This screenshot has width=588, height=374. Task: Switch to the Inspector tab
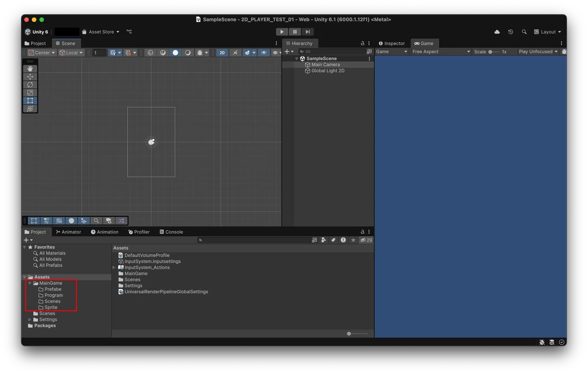[392, 43]
